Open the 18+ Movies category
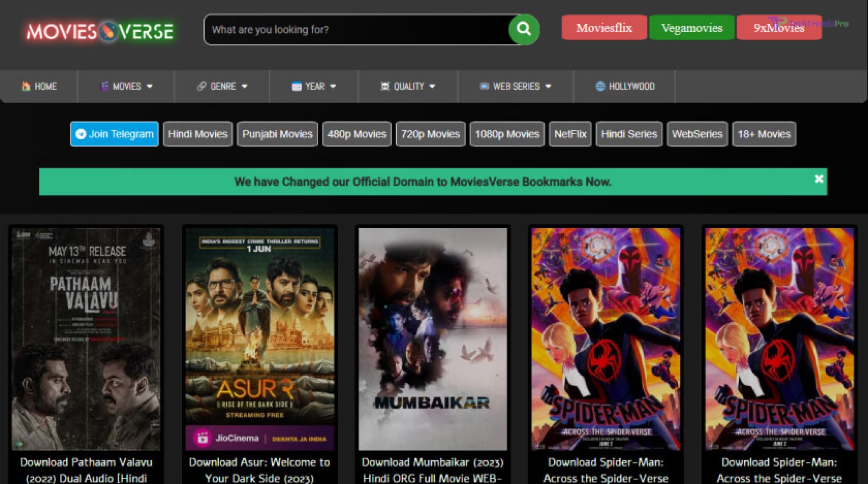 764,134
